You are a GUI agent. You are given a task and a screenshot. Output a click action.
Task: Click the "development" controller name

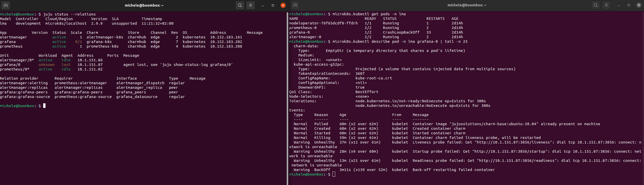click(28, 23)
